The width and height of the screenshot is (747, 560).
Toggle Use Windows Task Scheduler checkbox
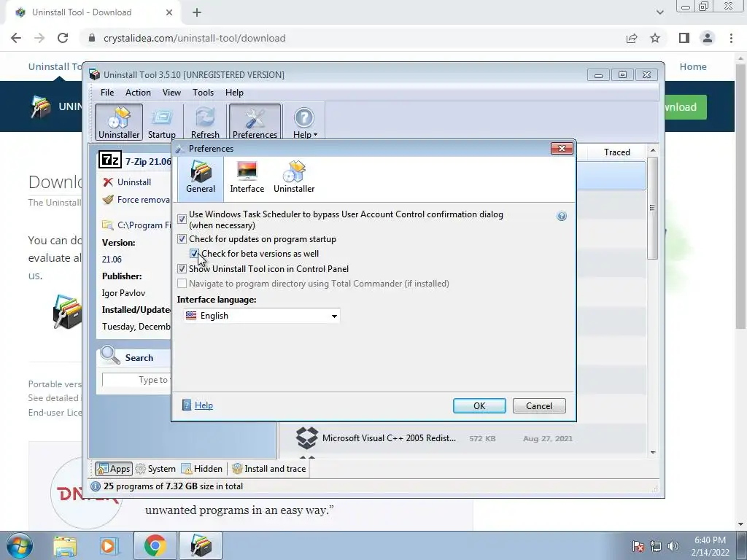(x=182, y=219)
